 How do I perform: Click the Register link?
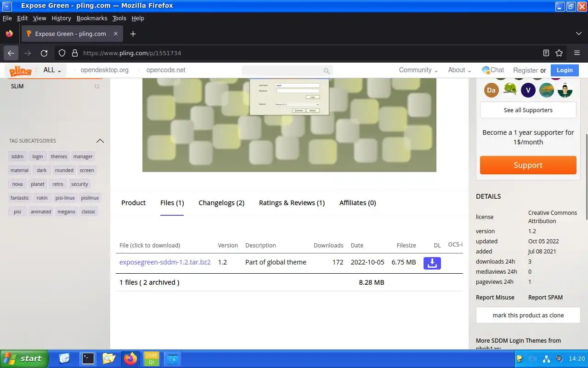(x=525, y=70)
